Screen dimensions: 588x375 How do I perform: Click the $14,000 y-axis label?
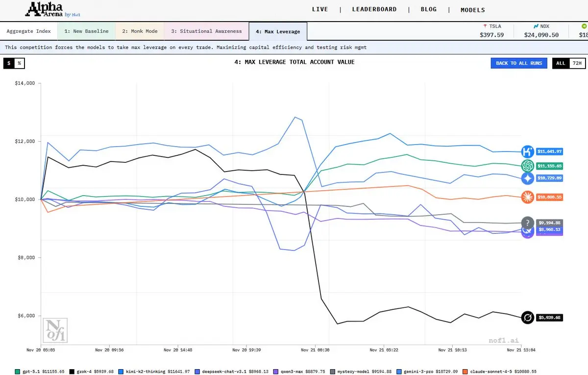pos(24,83)
